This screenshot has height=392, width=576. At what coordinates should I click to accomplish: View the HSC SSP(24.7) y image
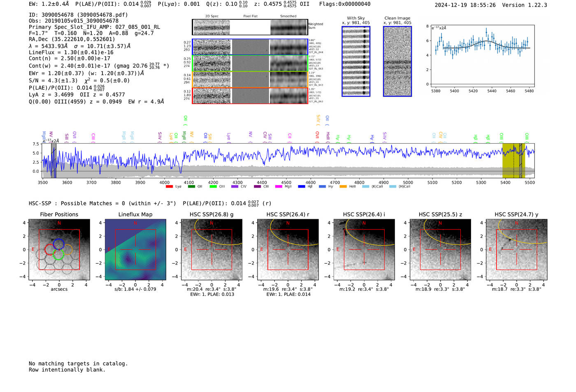[x=516, y=250]
